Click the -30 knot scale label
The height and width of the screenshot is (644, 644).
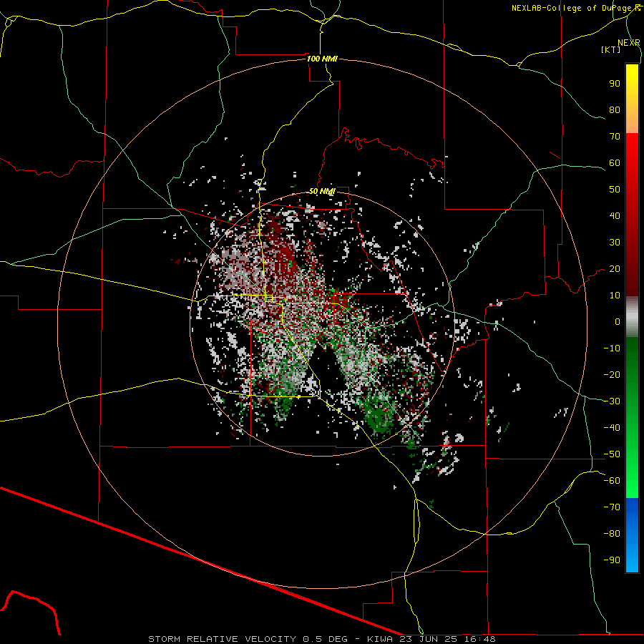click(x=612, y=401)
